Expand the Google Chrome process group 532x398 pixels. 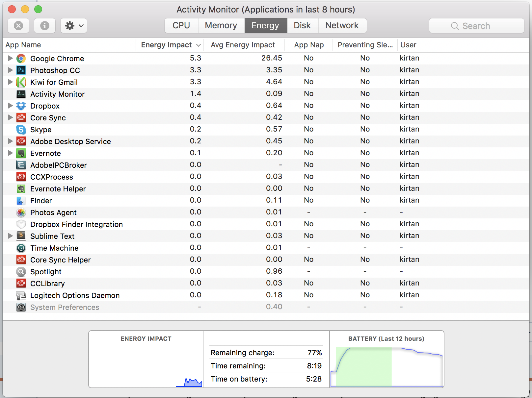click(10, 58)
